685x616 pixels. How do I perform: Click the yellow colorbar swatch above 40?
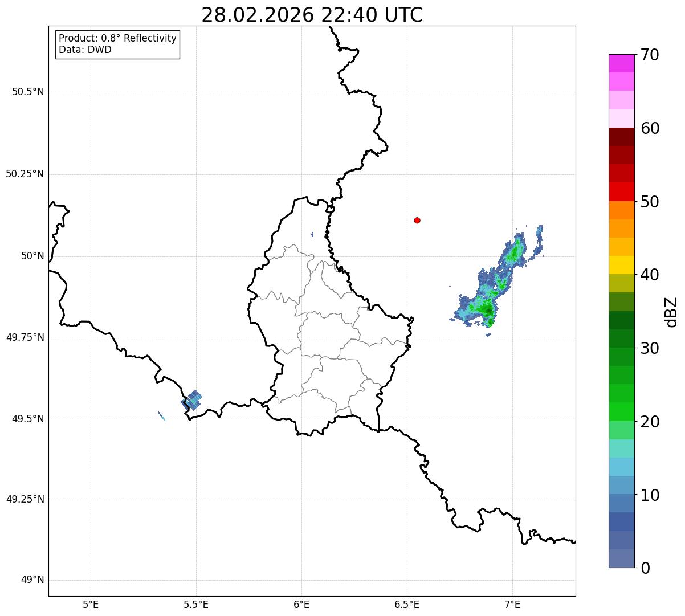(x=621, y=265)
